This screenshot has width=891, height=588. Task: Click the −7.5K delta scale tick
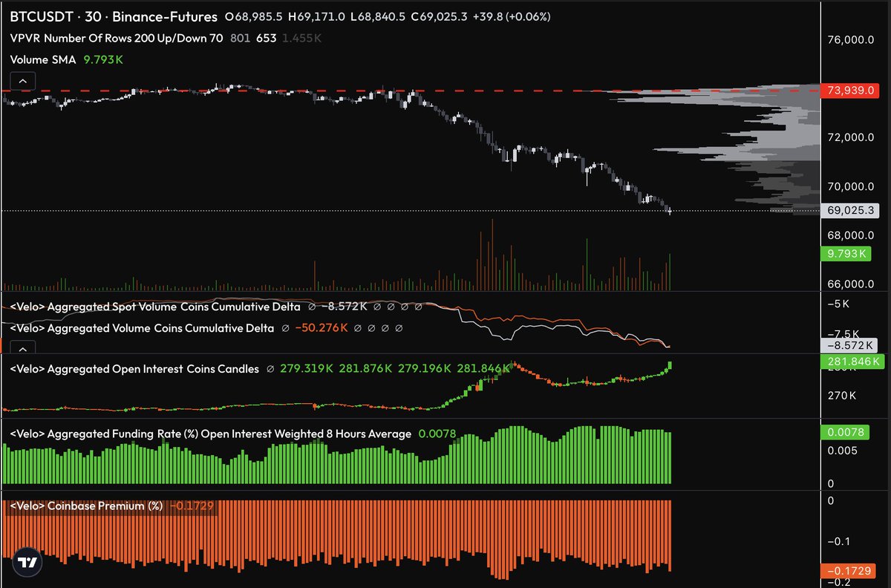(x=845, y=334)
